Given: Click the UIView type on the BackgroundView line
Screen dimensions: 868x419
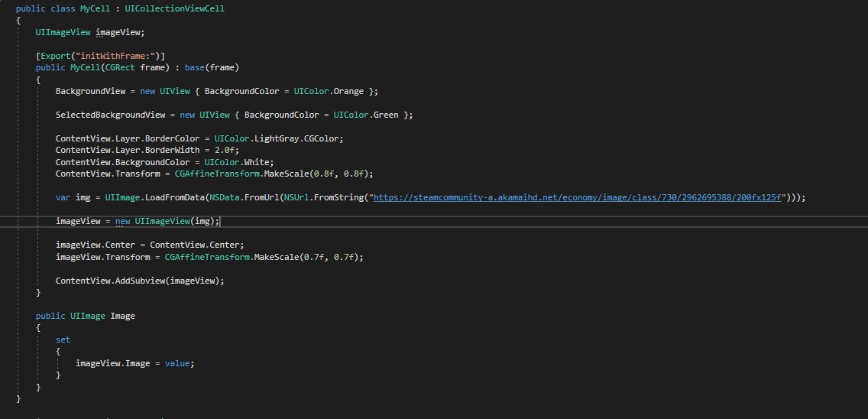Looking at the screenshot, I should [x=175, y=91].
